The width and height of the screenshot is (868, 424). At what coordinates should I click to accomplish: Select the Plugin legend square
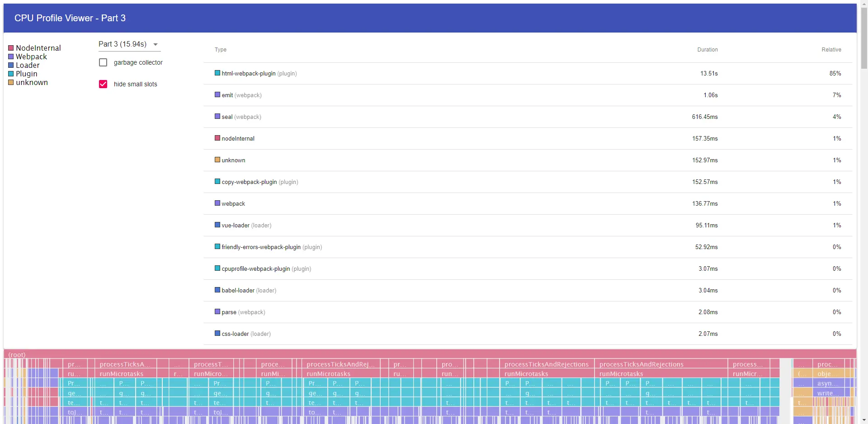tap(11, 73)
